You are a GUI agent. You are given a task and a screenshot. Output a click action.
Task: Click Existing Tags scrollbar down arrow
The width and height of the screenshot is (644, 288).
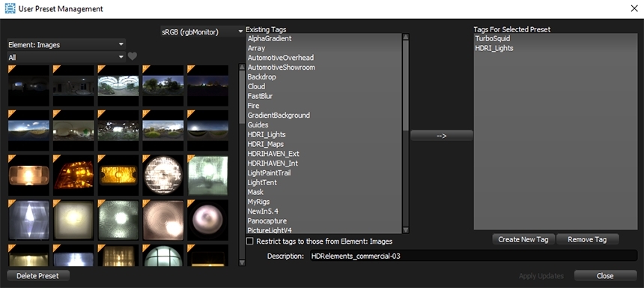coord(406,230)
